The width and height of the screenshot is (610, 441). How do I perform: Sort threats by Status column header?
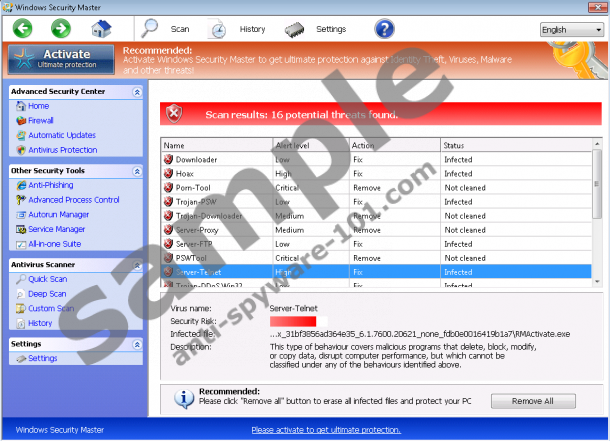(516, 145)
